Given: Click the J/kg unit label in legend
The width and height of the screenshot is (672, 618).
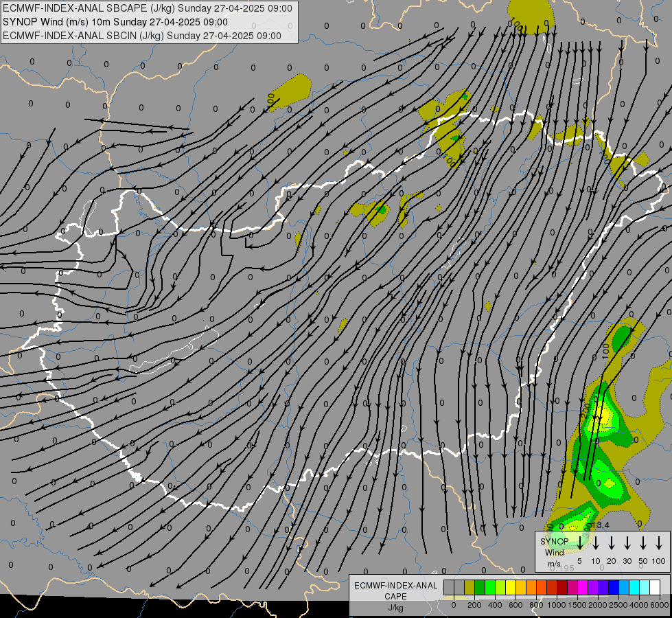Looking at the screenshot, I should point(395,608).
